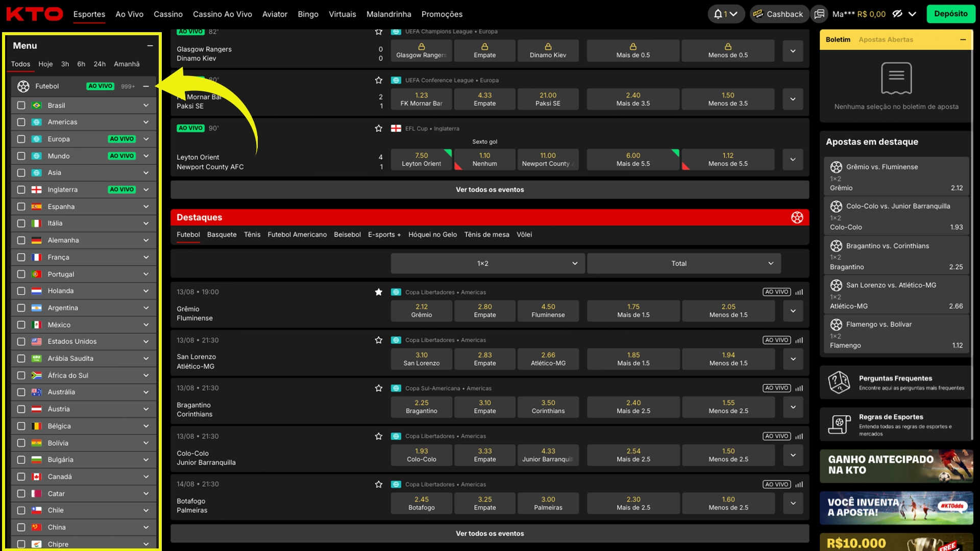This screenshot has width=980, height=551.
Task: Favorite the San Lorenzo match star
Action: (379, 340)
